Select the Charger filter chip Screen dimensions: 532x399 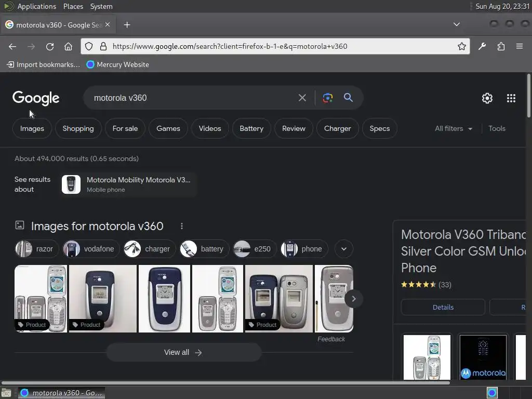(x=337, y=129)
